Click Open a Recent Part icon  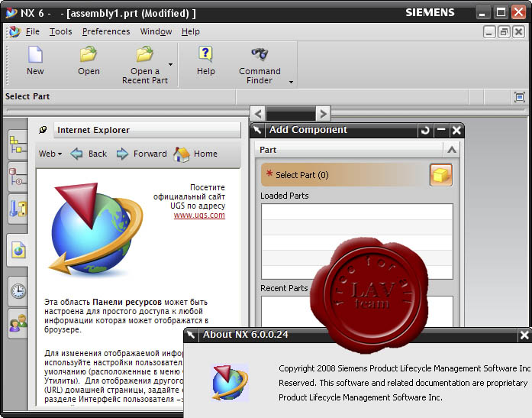coord(145,54)
